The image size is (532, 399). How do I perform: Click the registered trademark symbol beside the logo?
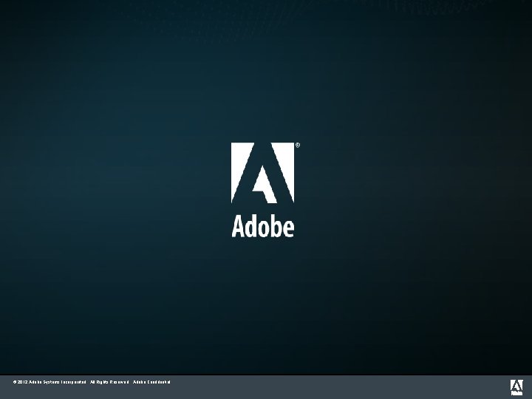click(x=298, y=146)
